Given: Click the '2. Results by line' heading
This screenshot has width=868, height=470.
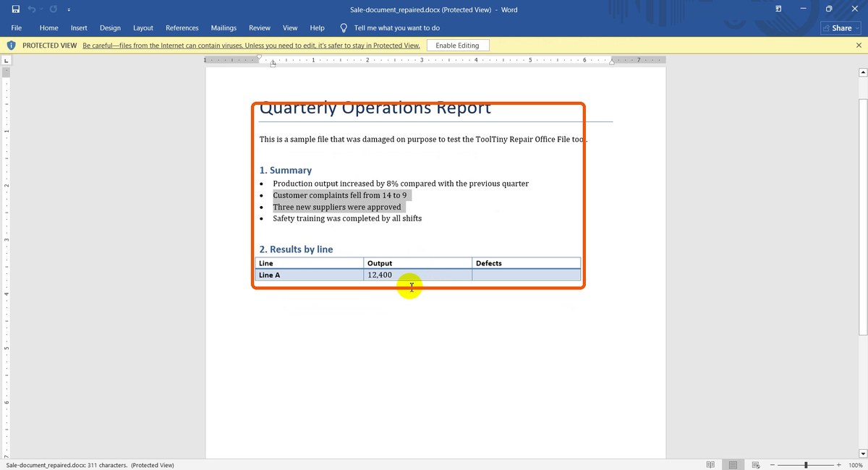Looking at the screenshot, I should click(297, 249).
